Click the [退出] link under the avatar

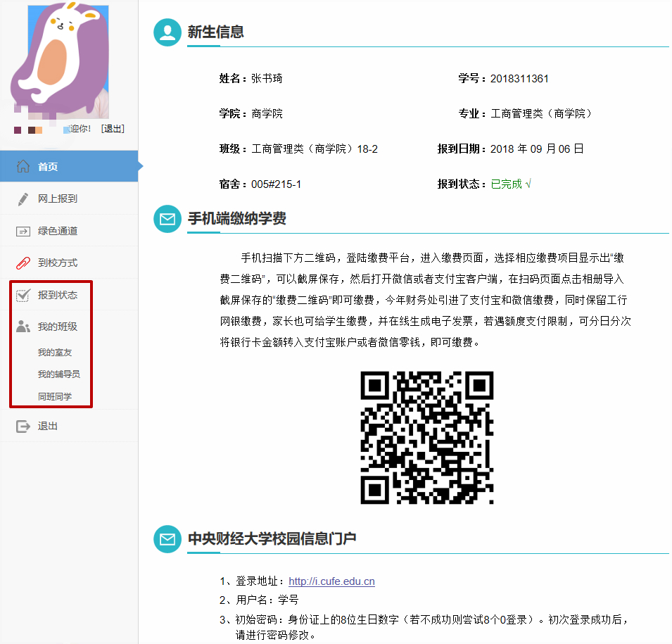click(x=113, y=129)
